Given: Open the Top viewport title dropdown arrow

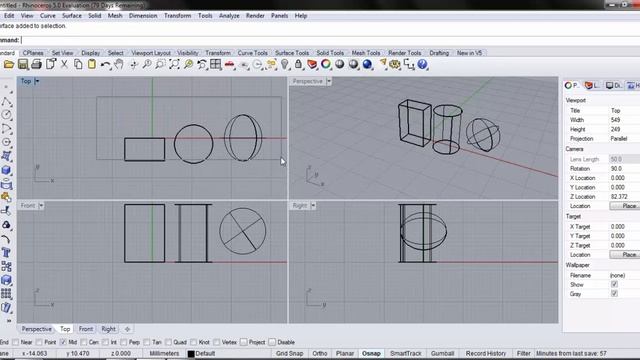Looking at the screenshot, I should click(x=37, y=81).
